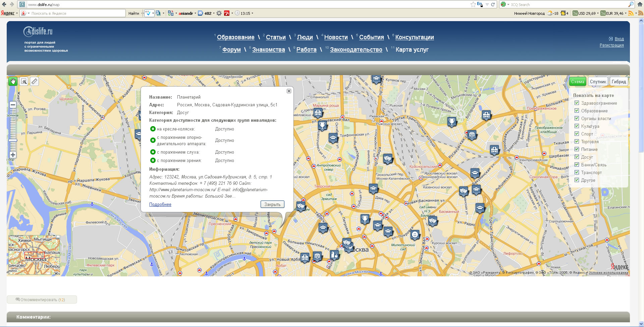644x327 pixels.
Task: Toggle the Банки/Связь checkbox
Action: (x=577, y=165)
